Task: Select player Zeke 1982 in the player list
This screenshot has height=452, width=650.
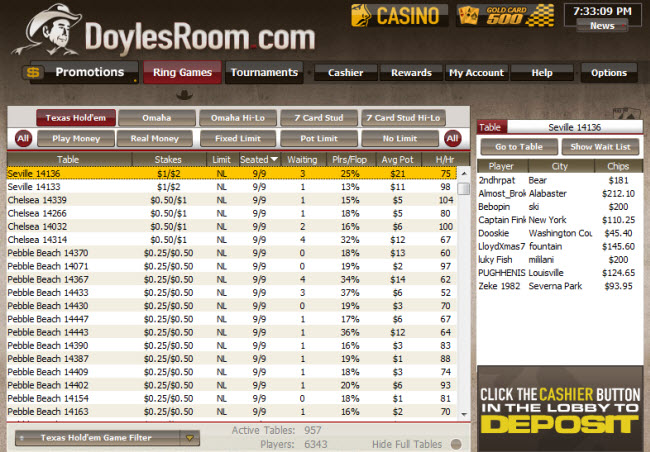Action: 560,286
